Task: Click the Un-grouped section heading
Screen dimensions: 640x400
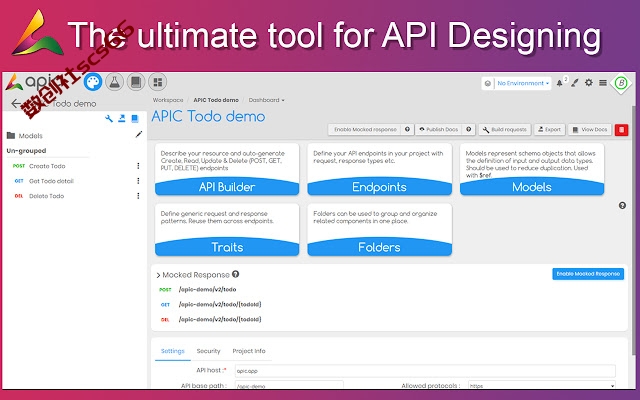Action: 26,151
